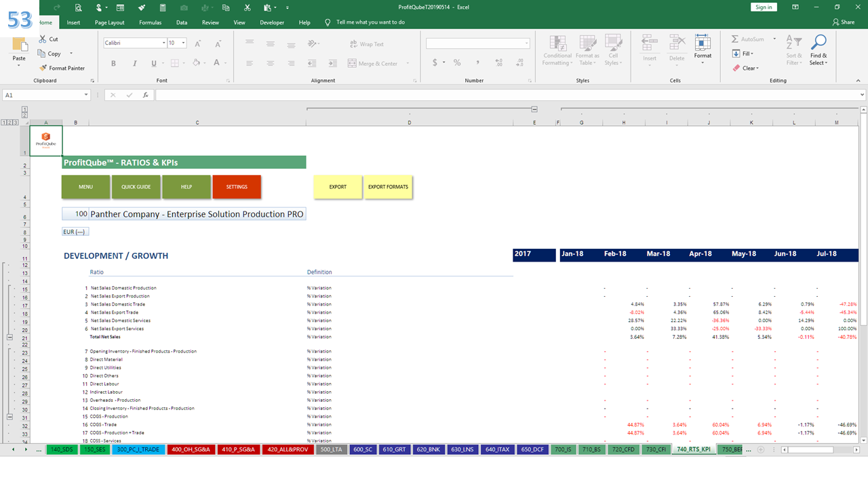Screen dimensions: 868x488
Task: Click the MENU button on the sheet
Action: coord(86,187)
